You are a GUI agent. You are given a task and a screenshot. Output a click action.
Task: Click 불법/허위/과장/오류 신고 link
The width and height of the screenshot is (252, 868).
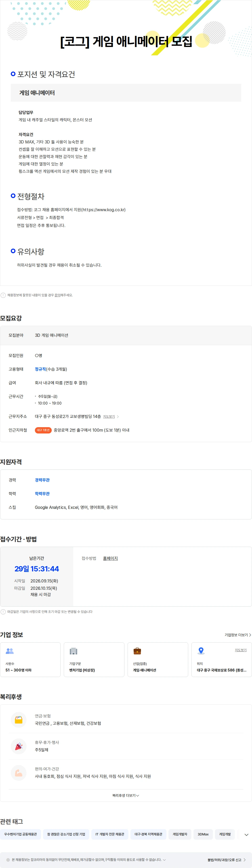[227, 860]
